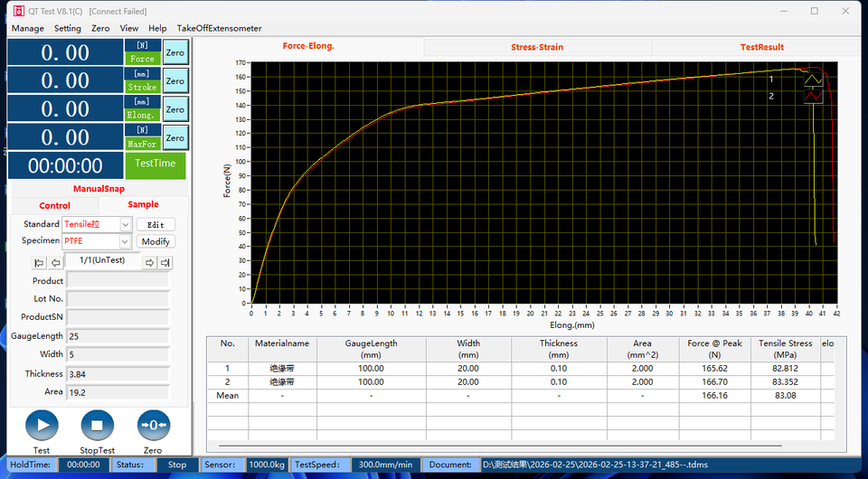
Task: Jump to last specimen with arrow icon
Action: pyautogui.click(x=165, y=263)
